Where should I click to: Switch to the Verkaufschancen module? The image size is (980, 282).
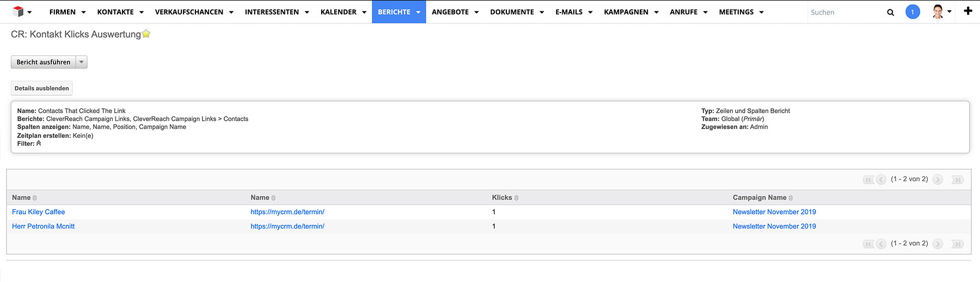point(189,12)
